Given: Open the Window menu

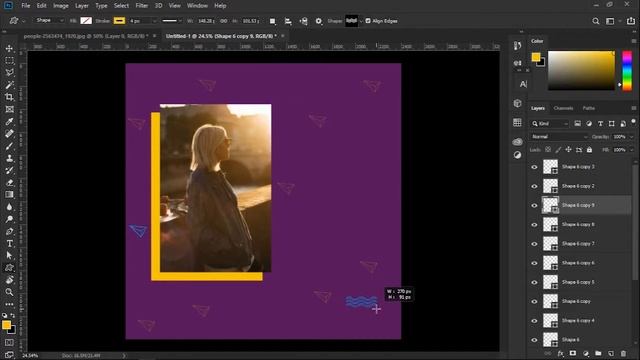Looking at the screenshot, I should click(x=197, y=6).
